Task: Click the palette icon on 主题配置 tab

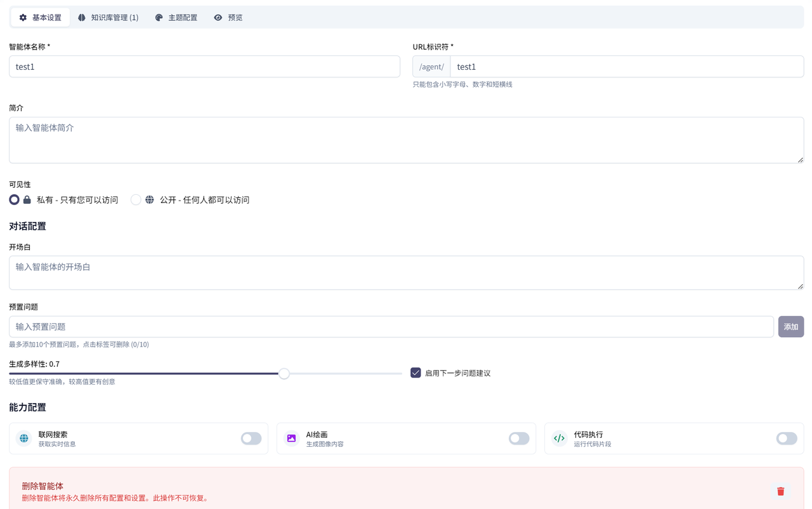Action: [x=158, y=17]
